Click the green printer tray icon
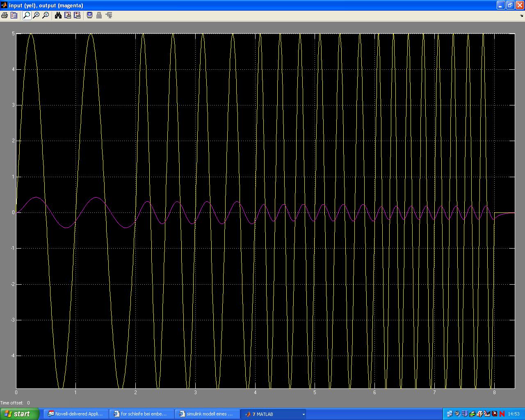 tap(472, 414)
